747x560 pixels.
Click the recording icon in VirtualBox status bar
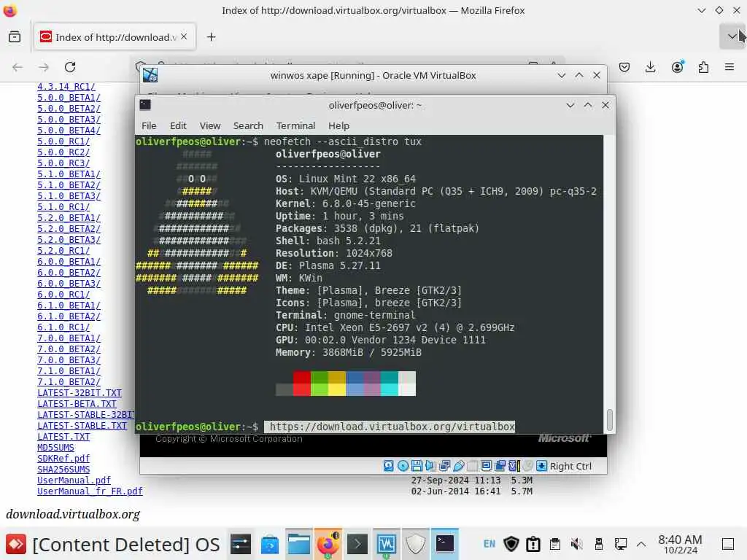pyautogui.click(x=500, y=466)
